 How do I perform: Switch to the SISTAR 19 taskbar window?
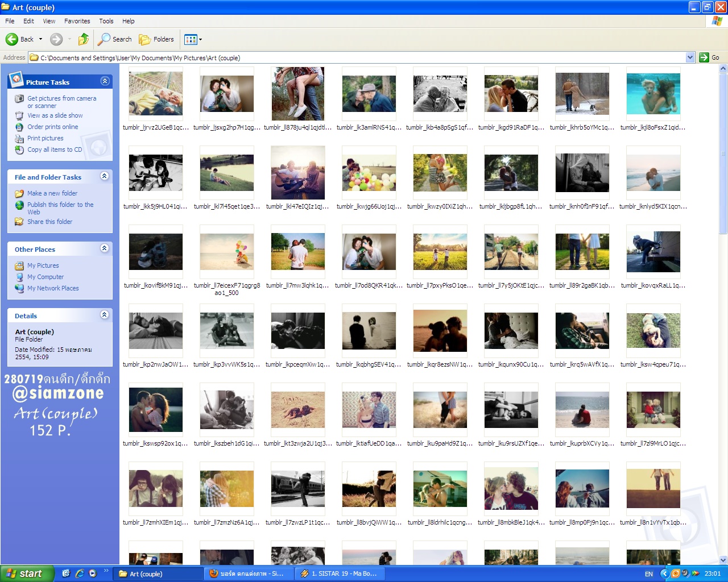pos(340,573)
